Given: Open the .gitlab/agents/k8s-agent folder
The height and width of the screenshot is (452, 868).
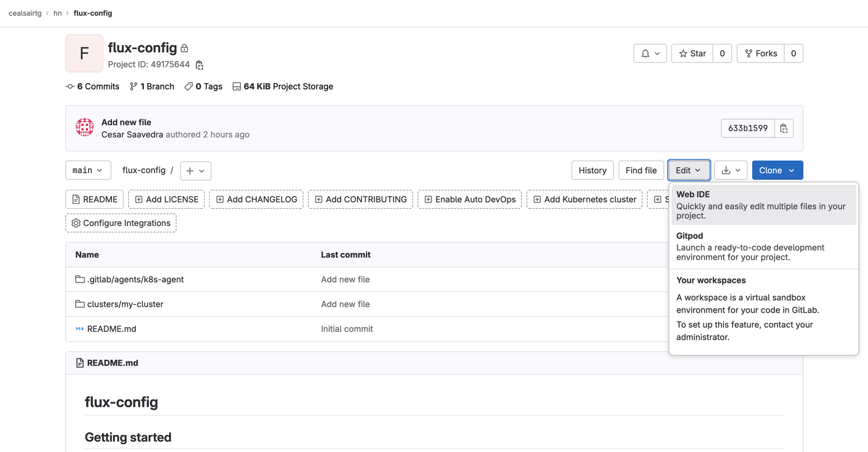Looking at the screenshot, I should pyautogui.click(x=135, y=279).
